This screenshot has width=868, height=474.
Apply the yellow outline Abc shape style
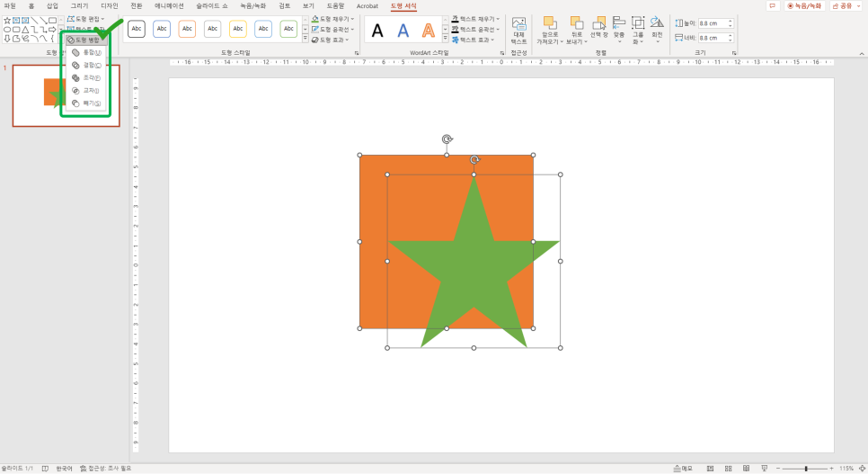[x=237, y=29]
